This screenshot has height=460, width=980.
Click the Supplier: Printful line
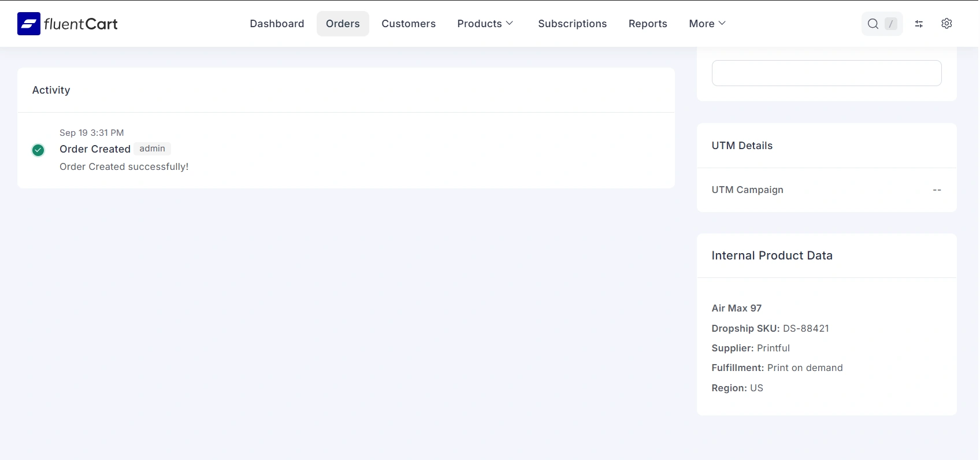pyautogui.click(x=751, y=348)
